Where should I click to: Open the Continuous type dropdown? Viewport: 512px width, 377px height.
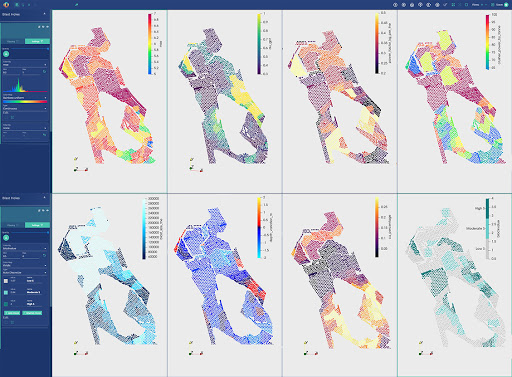tap(25, 108)
